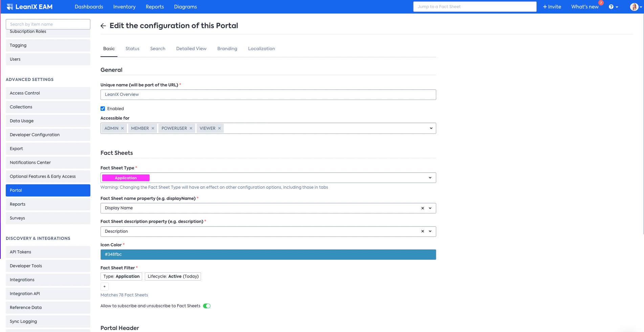This screenshot has height=332, width=644.
Task: Open Dashboards in top navigation
Action: [x=89, y=7]
